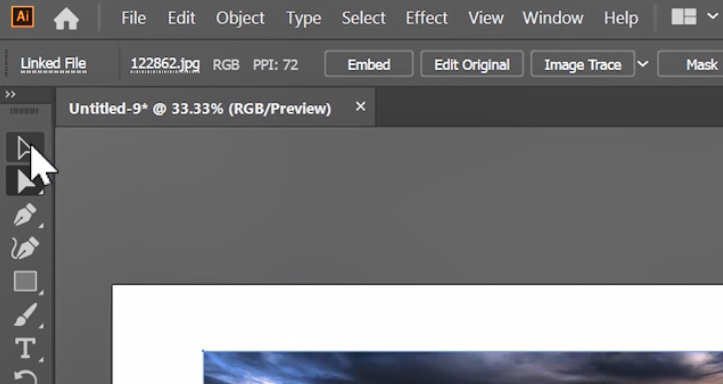The width and height of the screenshot is (723, 384).
Task: Select the Rectangle tool
Action: [x=25, y=281]
